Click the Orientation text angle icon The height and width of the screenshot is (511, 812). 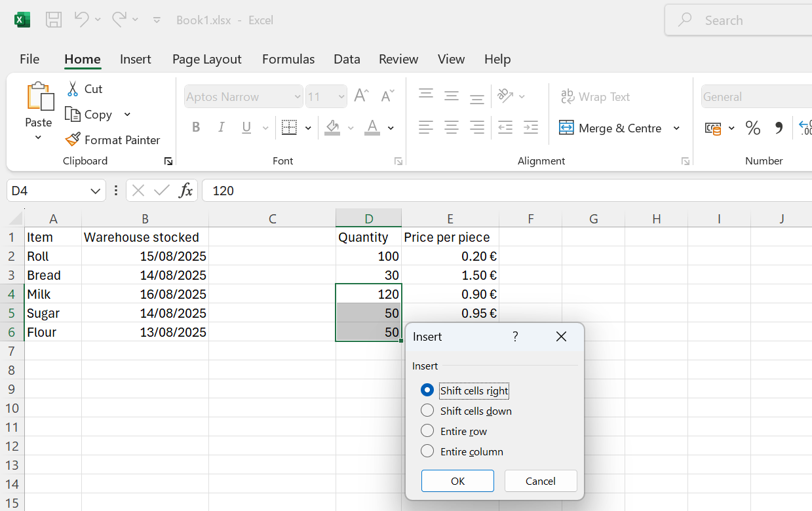click(505, 96)
